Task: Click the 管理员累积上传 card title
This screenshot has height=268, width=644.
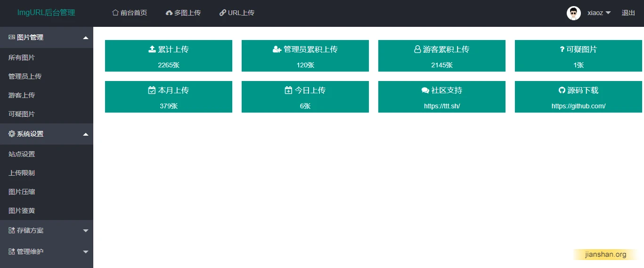Action: (310, 49)
